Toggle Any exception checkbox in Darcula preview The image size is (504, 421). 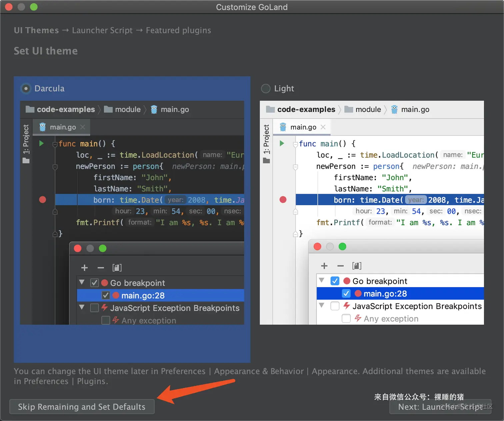click(x=106, y=320)
